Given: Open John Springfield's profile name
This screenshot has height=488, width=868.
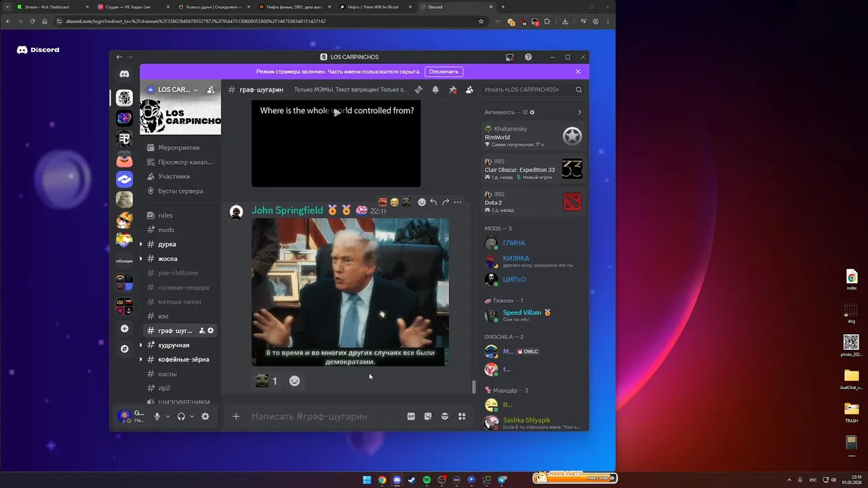Looking at the screenshot, I should coord(288,210).
